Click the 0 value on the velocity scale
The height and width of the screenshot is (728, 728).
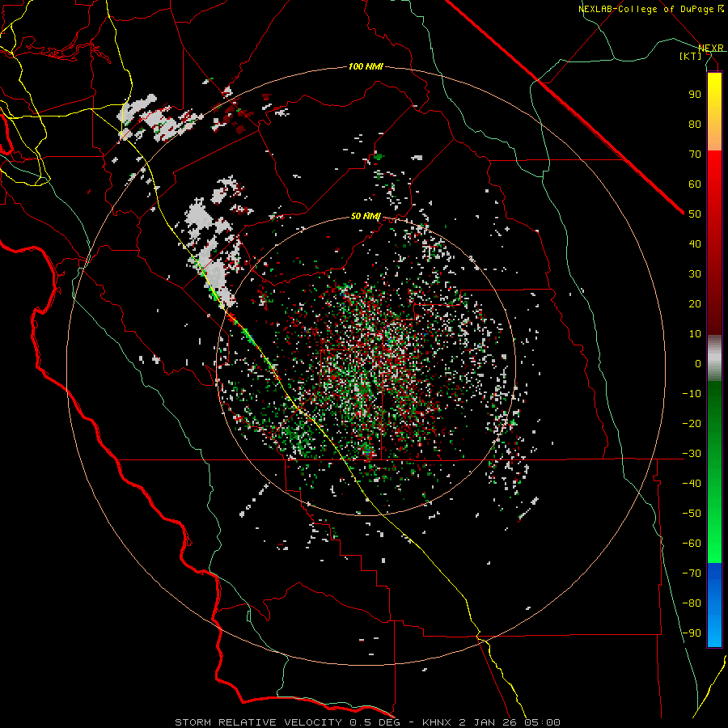[x=698, y=364]
